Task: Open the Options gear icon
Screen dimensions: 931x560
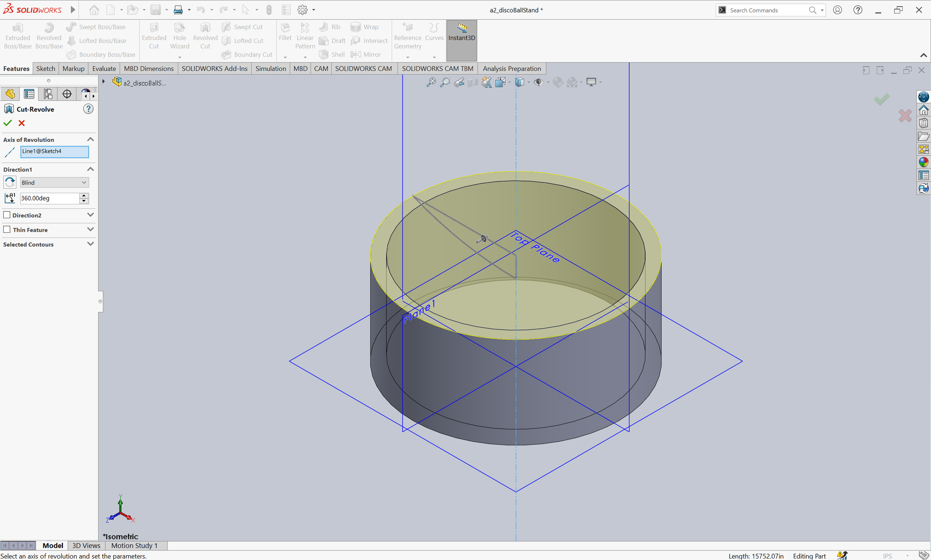Action: (x=303, y=10)
